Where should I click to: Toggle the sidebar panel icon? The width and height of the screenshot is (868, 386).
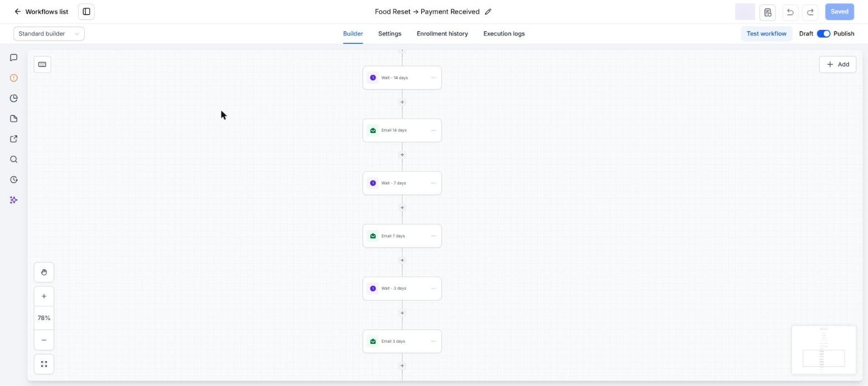coord(86,12)
